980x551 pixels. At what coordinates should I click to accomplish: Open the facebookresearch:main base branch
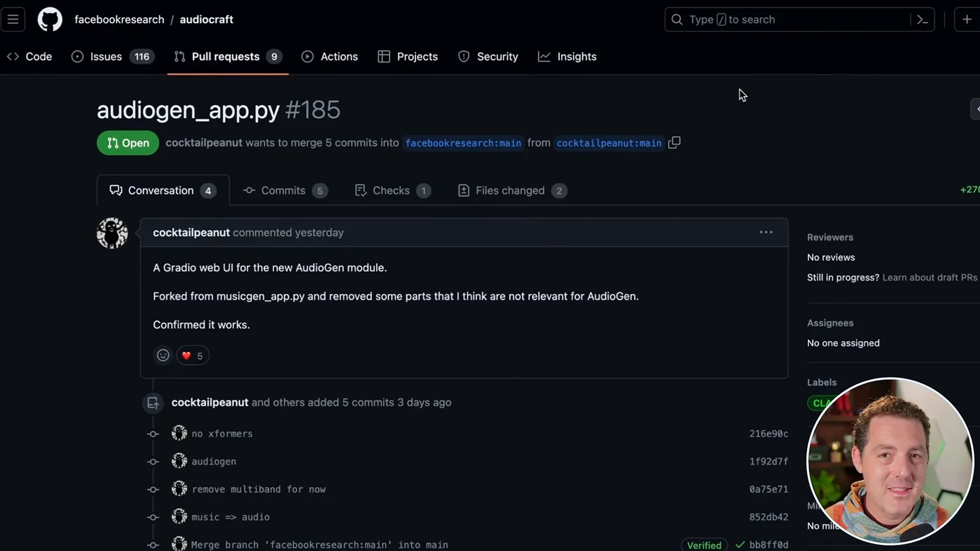[x=463, y=143]
